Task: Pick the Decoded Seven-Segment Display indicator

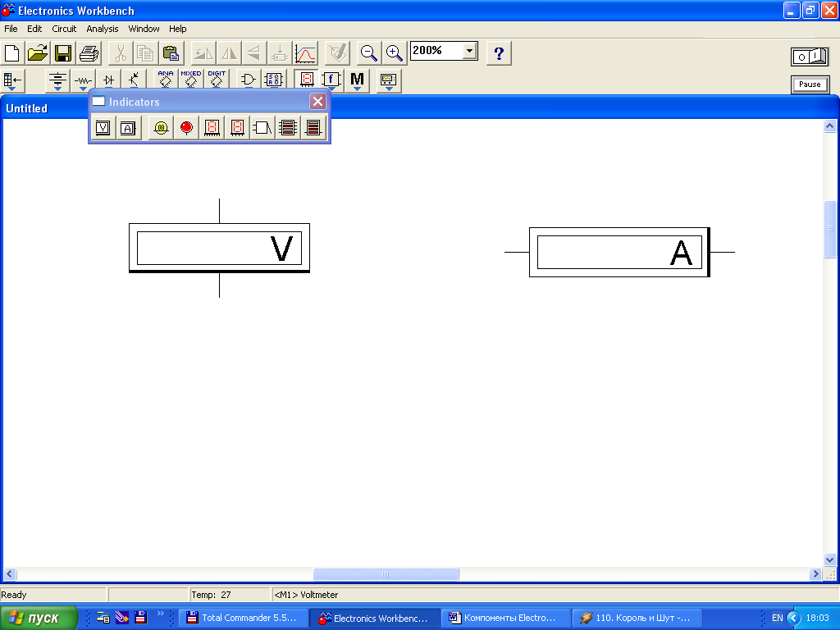Action: click(x=237, y=128)
